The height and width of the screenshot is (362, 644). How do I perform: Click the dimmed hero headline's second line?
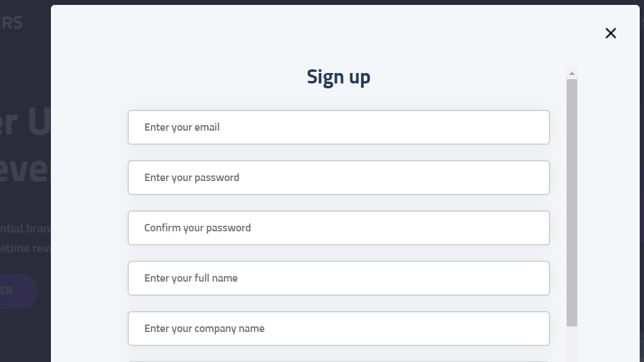[x=25, y=169]
